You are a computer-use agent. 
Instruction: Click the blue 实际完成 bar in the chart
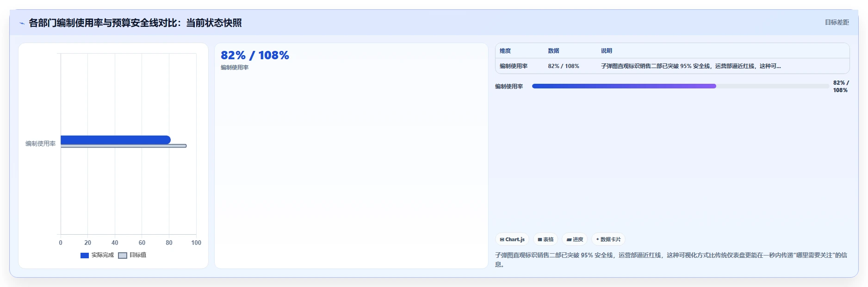coord(116,140)
